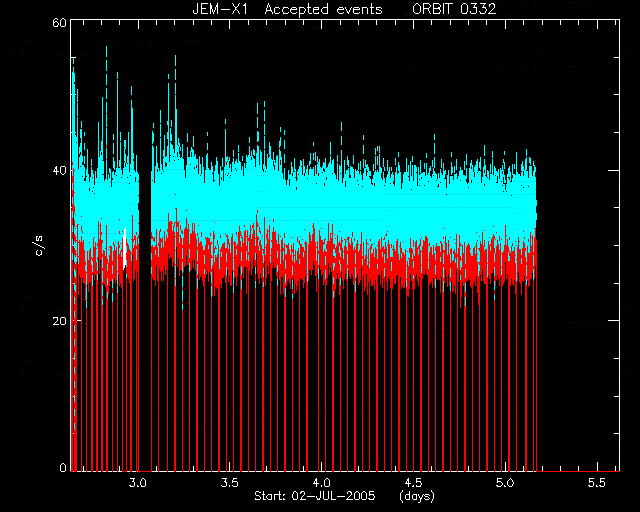This screenshot has width=640, height=512.
Task: Click the 20 y-axis tick label
Action: pyautogui.click(x=59, y=321)
